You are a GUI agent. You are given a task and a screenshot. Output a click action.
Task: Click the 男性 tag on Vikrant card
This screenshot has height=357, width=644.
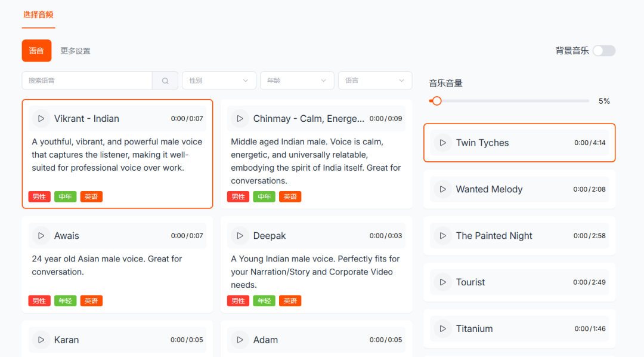[x=39, y=196]
